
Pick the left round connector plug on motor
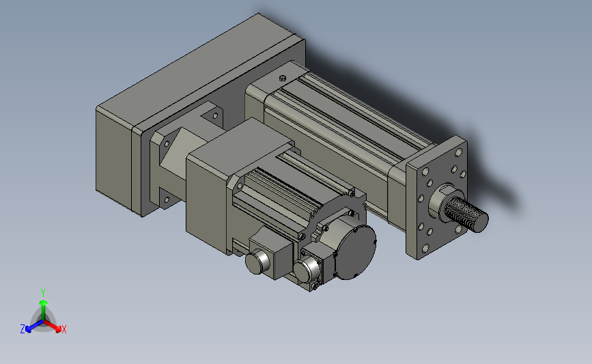257,262
